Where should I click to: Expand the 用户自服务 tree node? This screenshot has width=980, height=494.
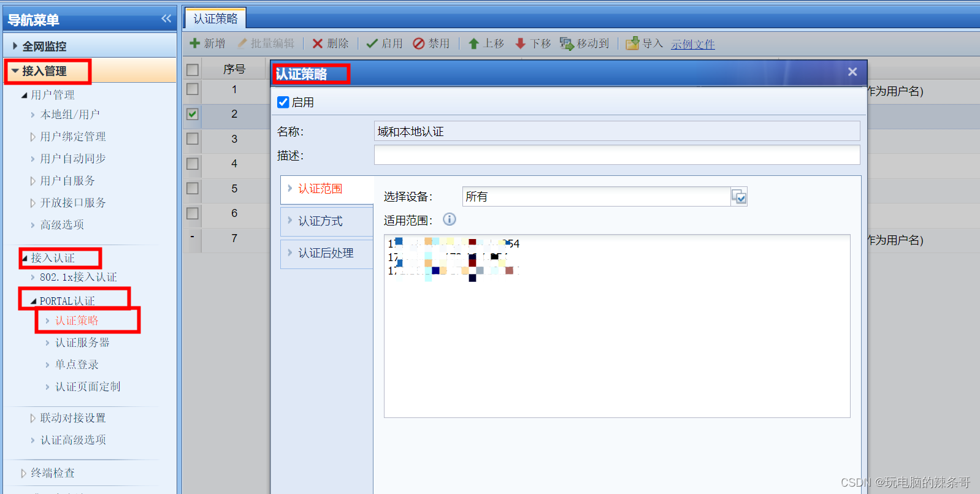[x=33, y=181]
